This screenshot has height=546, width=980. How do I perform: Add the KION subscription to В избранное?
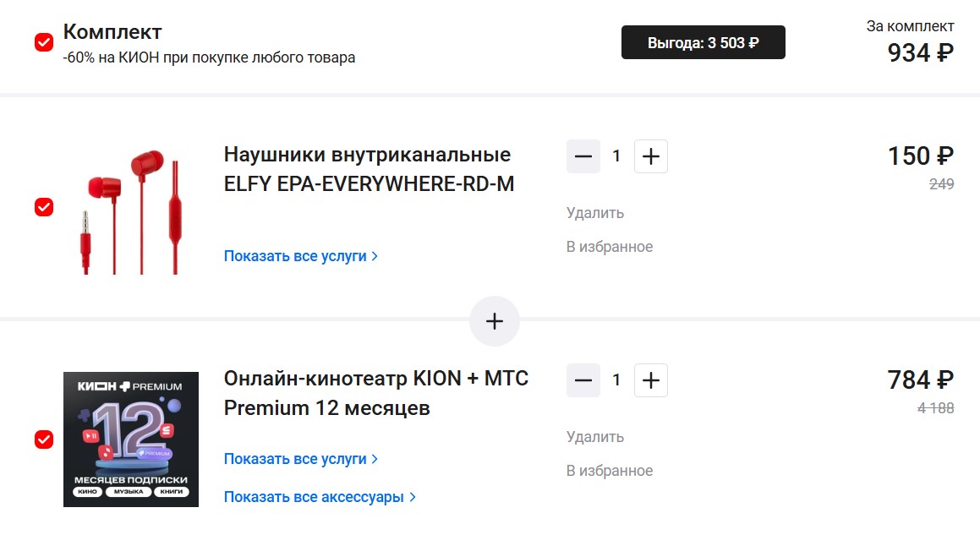tap(610, 471)
